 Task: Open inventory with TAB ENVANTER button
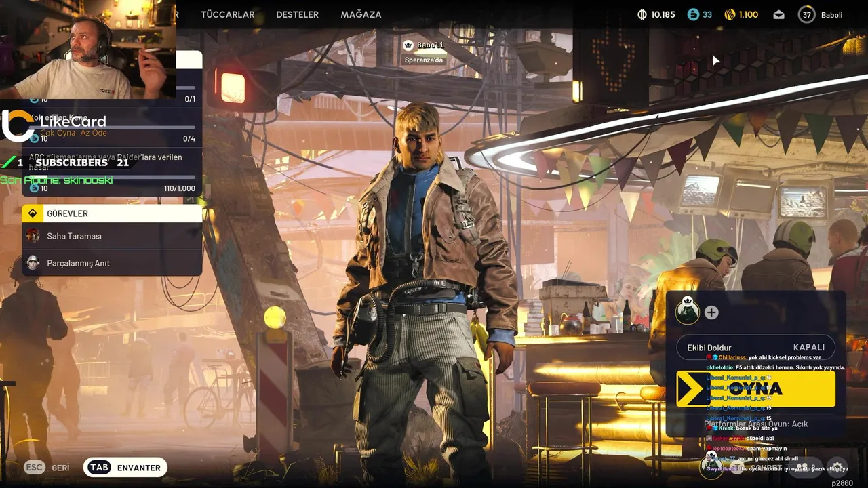[x=125, y=468]
